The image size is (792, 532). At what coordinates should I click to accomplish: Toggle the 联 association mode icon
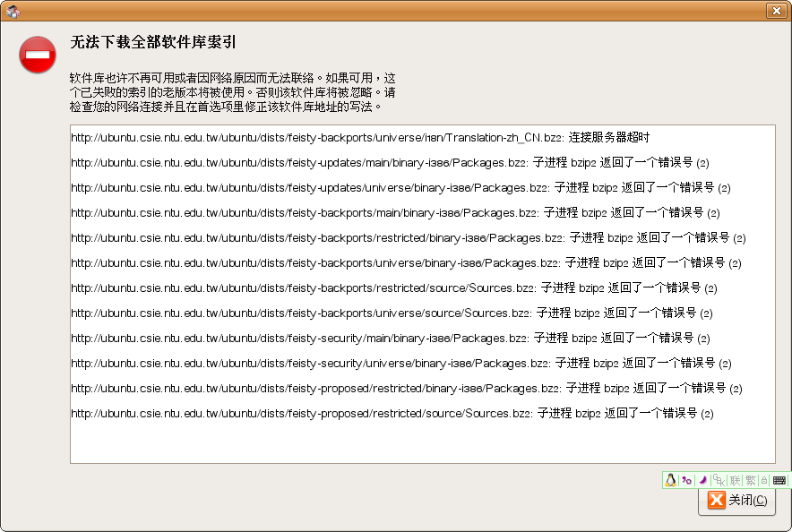pos(735,480)
